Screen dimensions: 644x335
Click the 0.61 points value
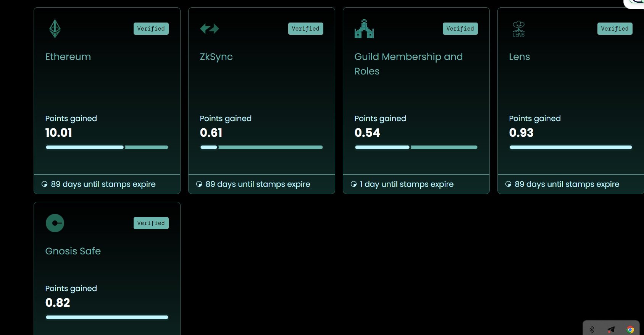(x=211, y=133)
